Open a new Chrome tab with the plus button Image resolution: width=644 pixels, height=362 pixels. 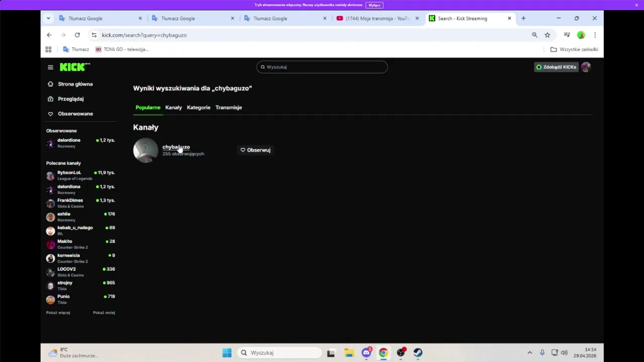coord(523,18)
